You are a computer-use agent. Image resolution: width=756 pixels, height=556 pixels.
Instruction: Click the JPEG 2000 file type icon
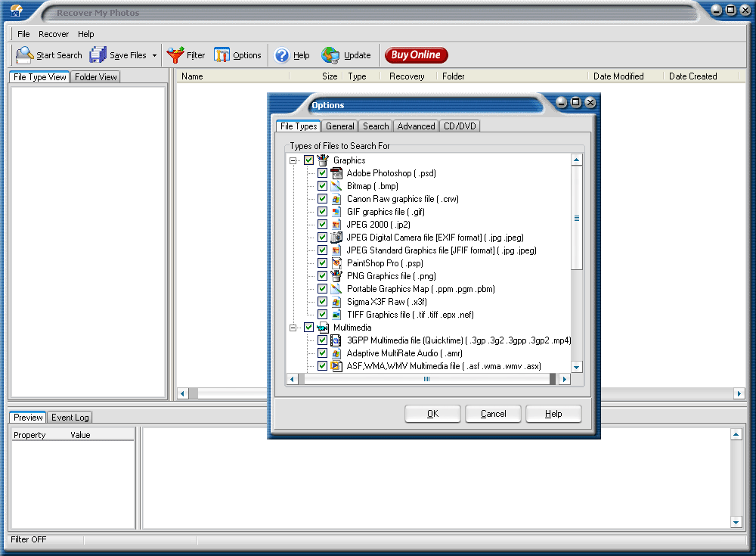(x=336, y=225)
